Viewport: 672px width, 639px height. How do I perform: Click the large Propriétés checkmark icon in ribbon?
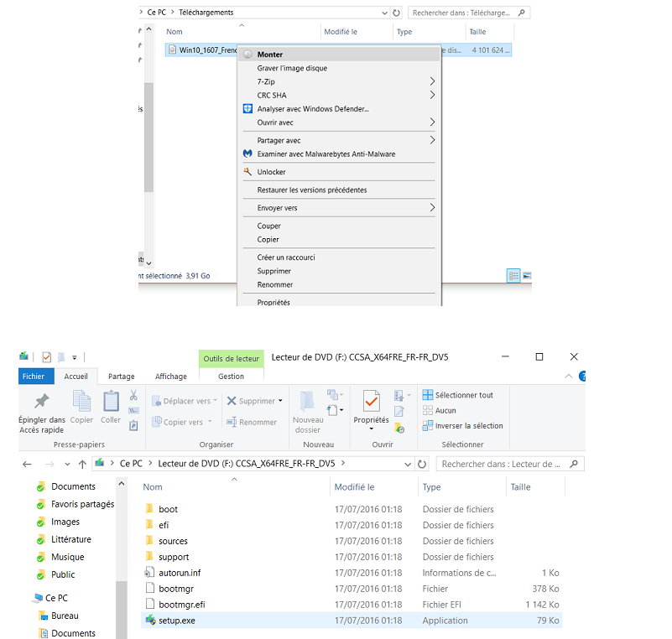point(371,402)
